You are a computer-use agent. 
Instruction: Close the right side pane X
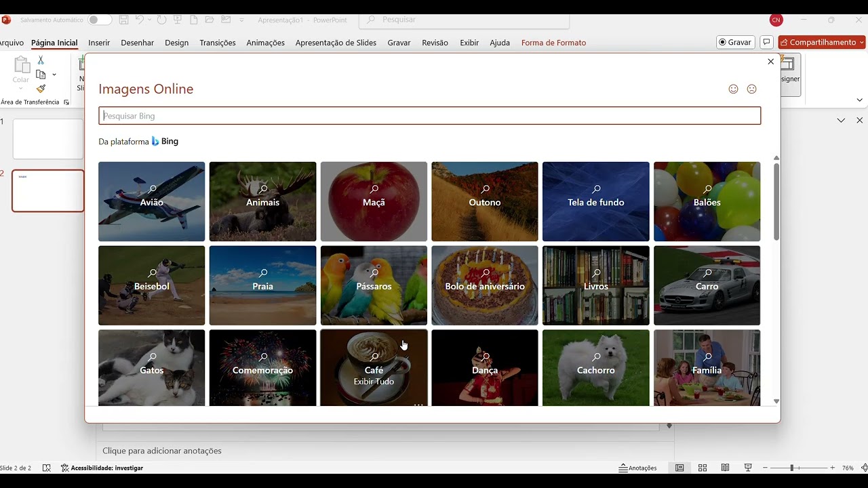(859, 120)
